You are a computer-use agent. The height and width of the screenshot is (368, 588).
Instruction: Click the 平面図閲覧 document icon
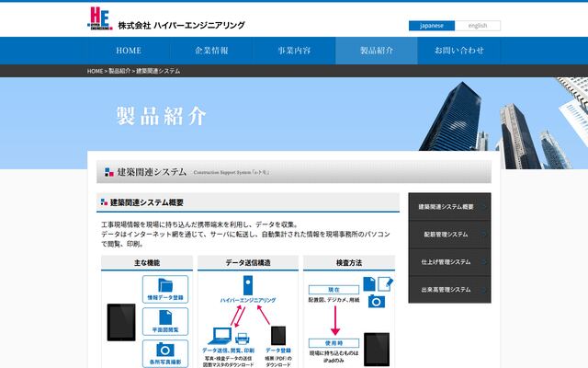165,317
